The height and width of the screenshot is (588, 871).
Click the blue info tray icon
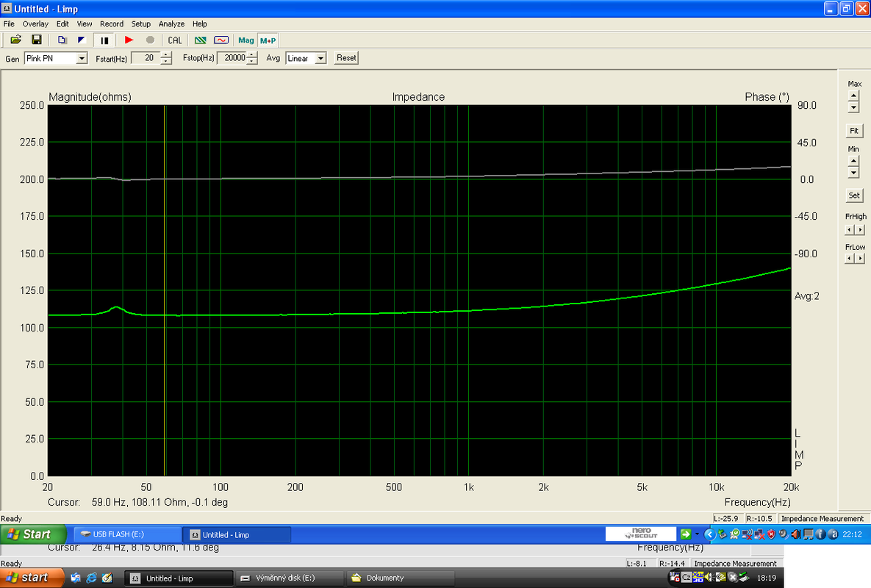(x=820, y=534)
